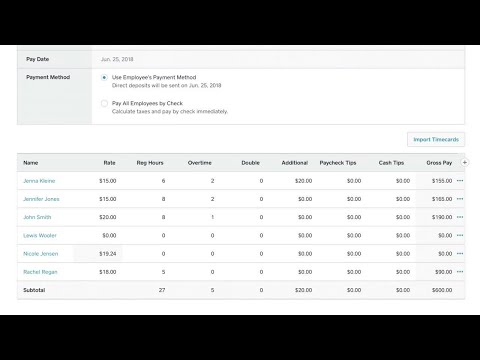Edit John Smith's overtime value 1
480x360 pixels.
coord(212,217)
